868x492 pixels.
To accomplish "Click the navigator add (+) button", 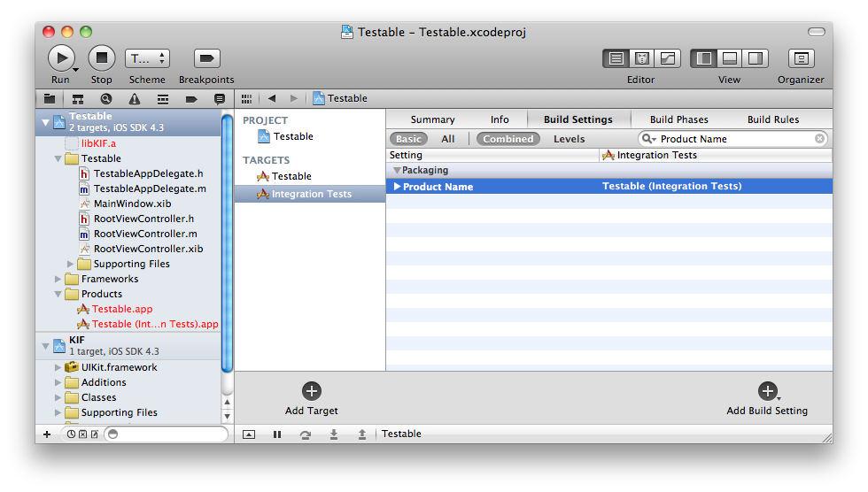I will pos(47,434).
